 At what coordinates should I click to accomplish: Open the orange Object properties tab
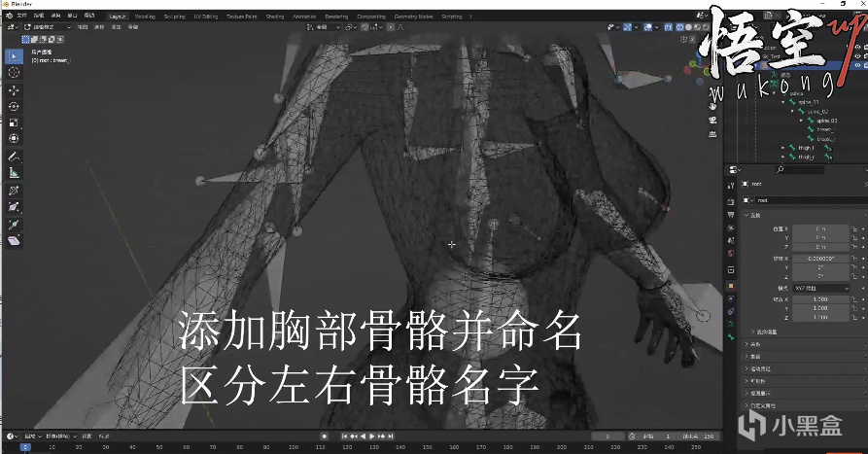click(731, 286)
